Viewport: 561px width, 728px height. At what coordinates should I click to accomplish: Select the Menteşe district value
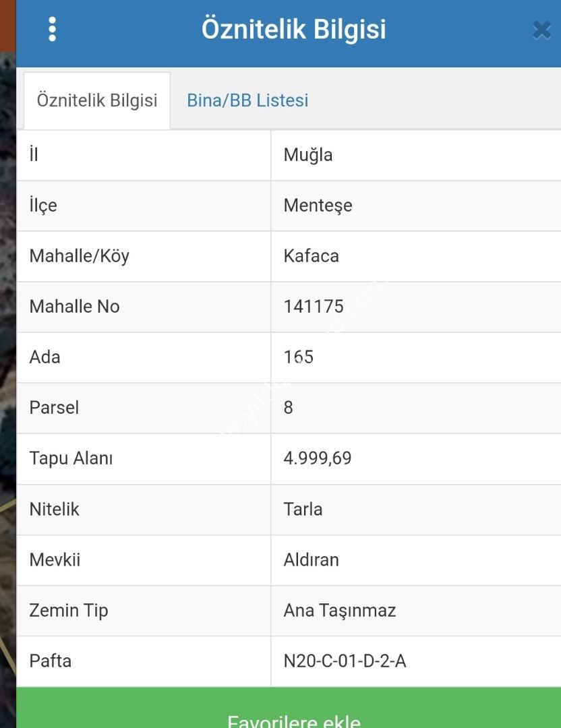[318, 206]
